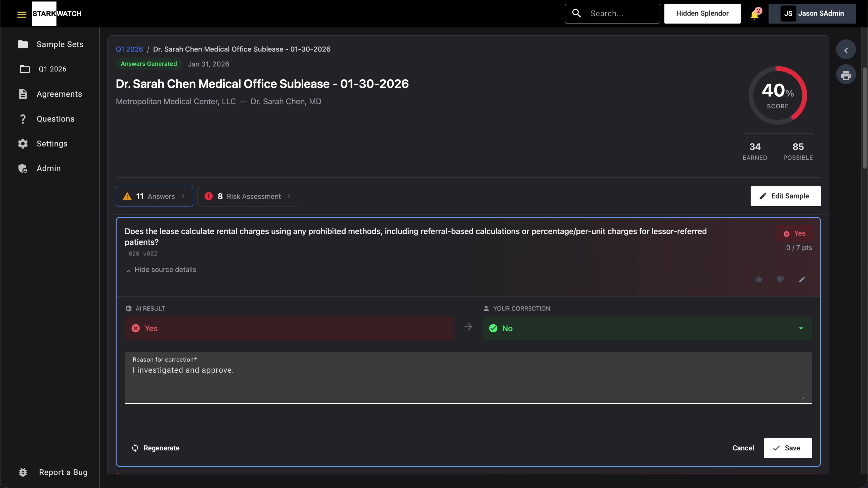The height and width of the screenshot is (488, 868).
Task: Give thumbs down on AI answer
Action: pos(780,279)
